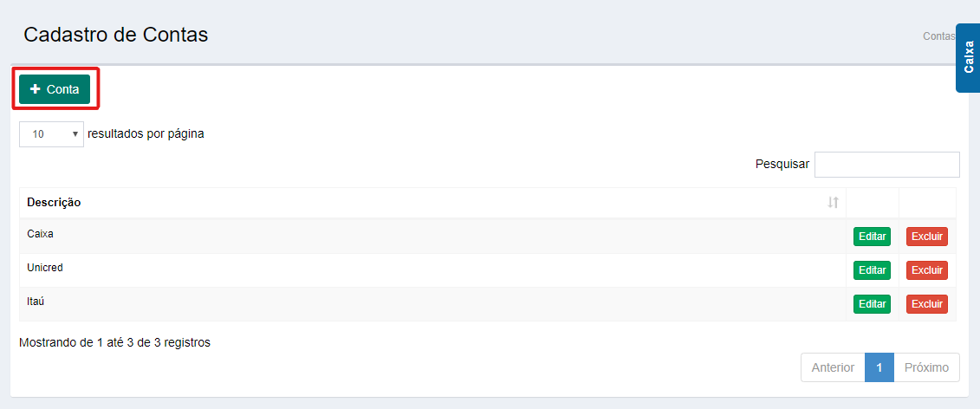
Task: Delete the Caixa account
Action: pyautogui.click(x=926, y=237)
